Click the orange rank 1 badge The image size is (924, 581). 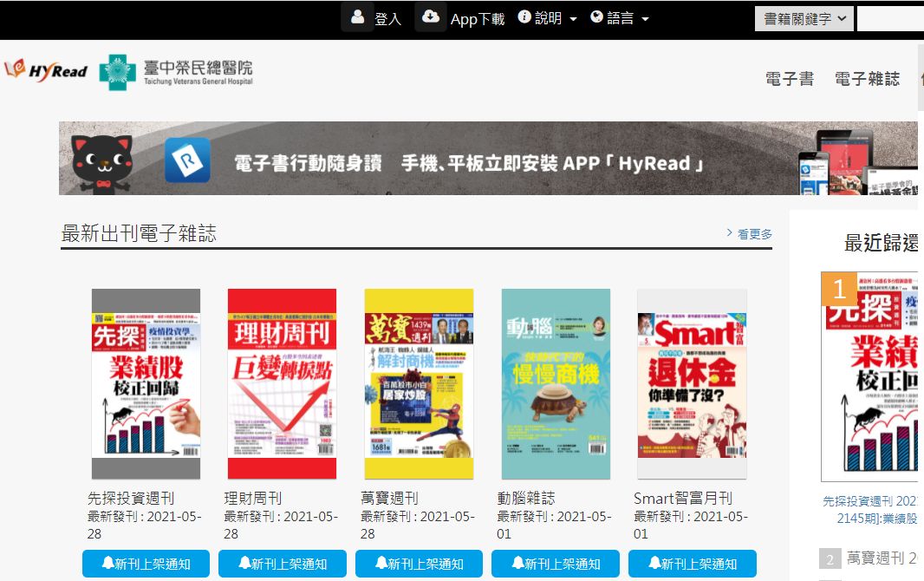click(839, 289)
